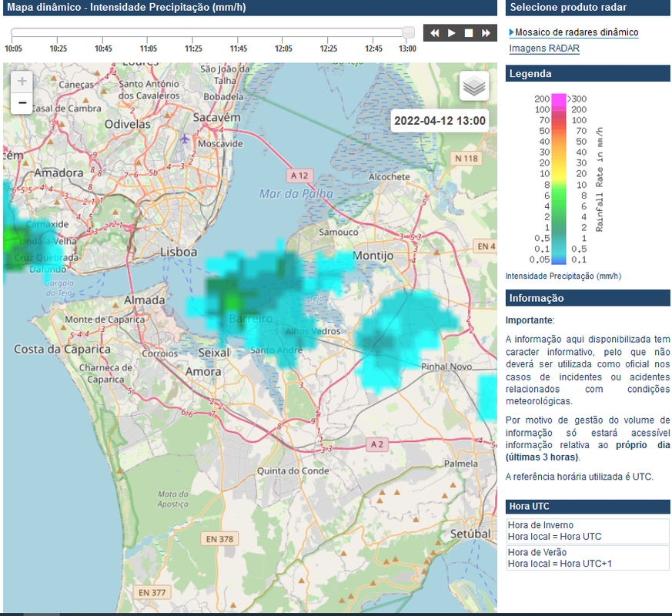Viewport: 672px width, 616px height.
Task: Click the Hora de Inverno box
Action: (x=587, y=531)
